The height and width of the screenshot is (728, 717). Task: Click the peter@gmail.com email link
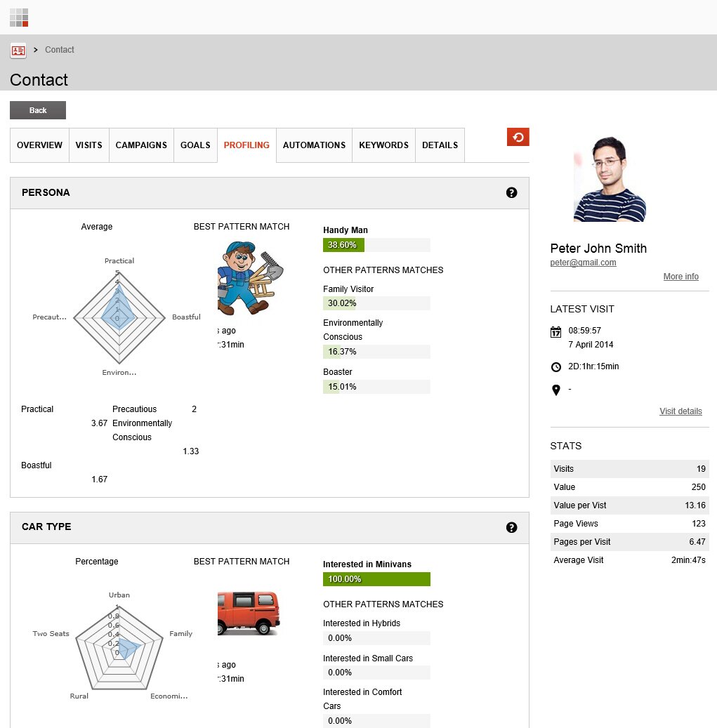pyautogui.click(x=583, y=263)
